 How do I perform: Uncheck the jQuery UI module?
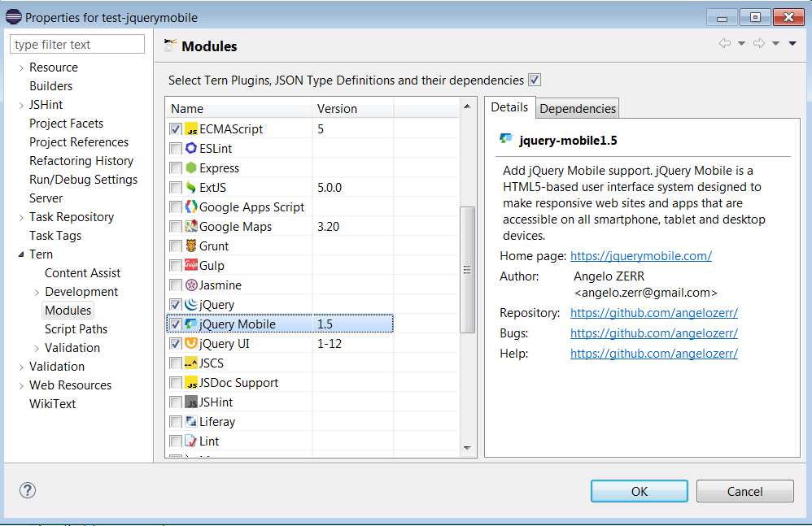(x=177, y=343)
